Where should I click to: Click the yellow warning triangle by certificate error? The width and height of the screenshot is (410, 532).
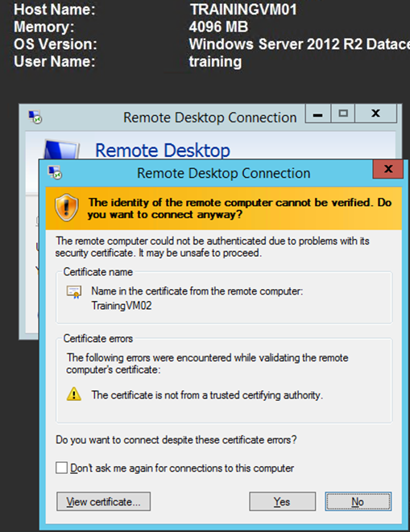click(x=74, y=394)
